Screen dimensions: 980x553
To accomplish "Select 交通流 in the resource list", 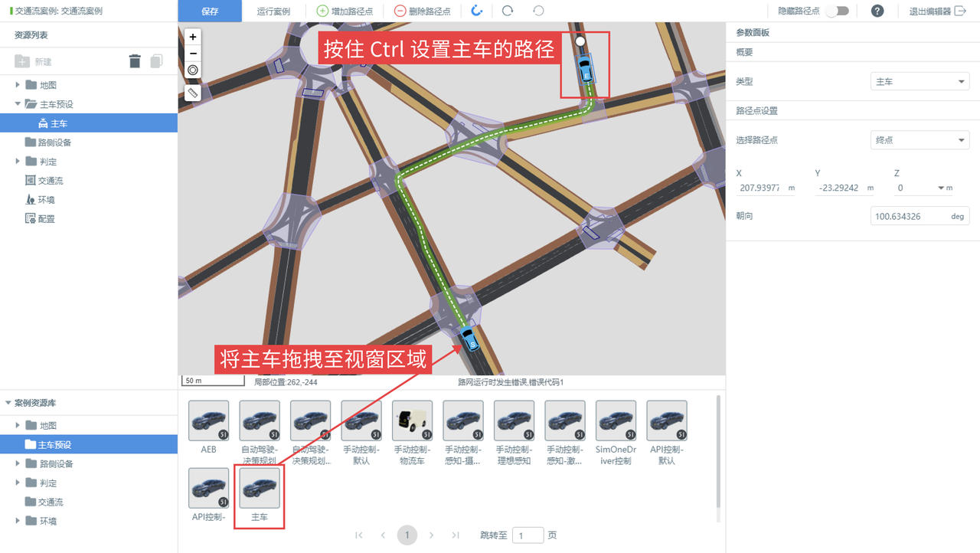I will tap(50, 181).
